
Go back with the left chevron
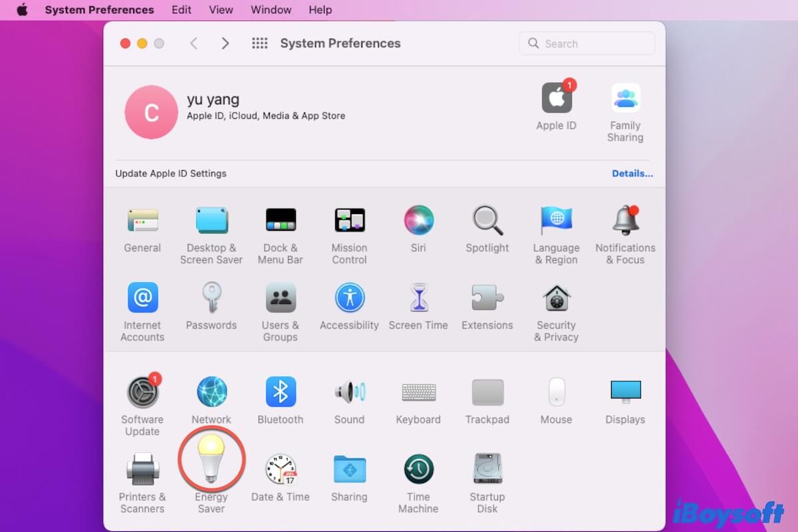[194, 43]
